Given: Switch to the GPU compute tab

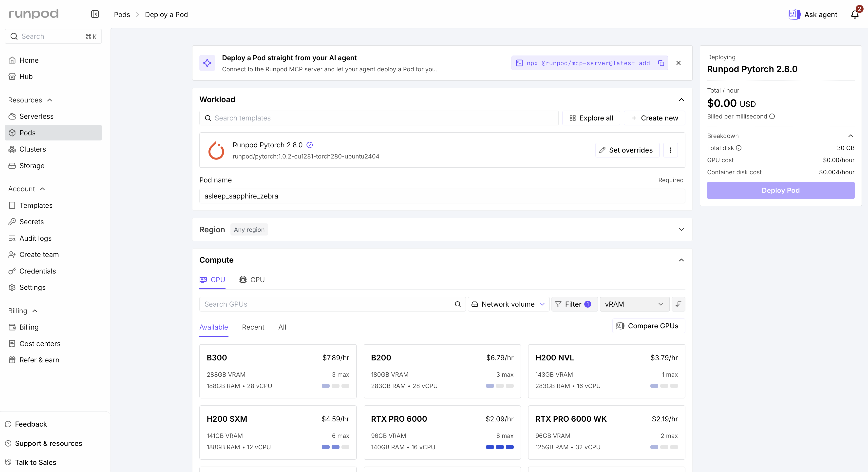Looking at the screenshot, I should tap(212, 280).
